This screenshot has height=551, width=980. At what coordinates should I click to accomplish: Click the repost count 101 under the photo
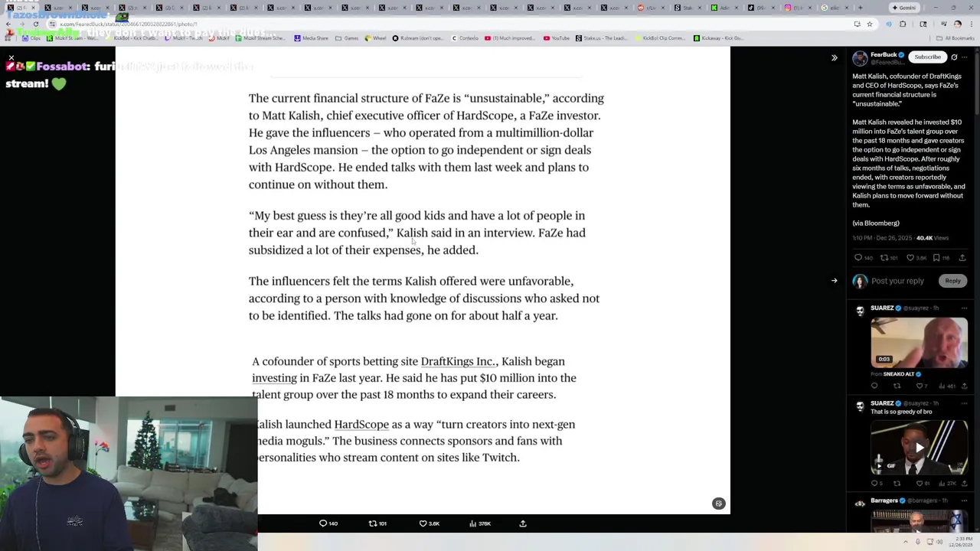[x=377, y=523]
